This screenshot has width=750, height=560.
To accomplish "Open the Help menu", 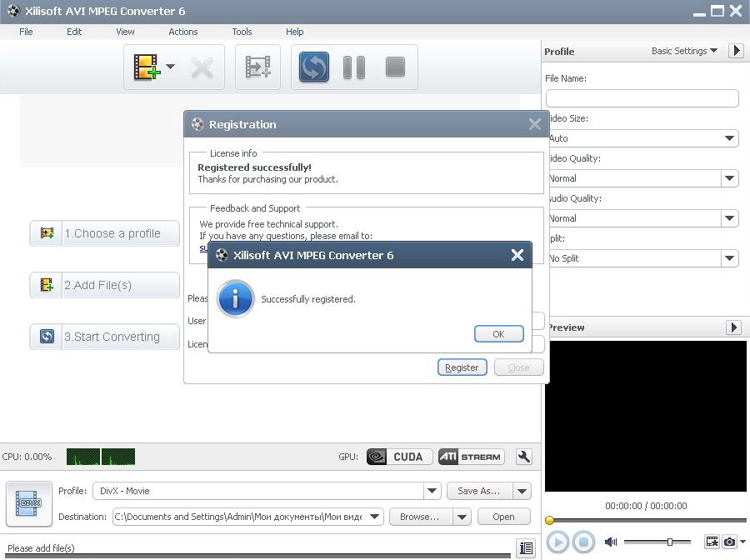I will [x=295, y=32].
